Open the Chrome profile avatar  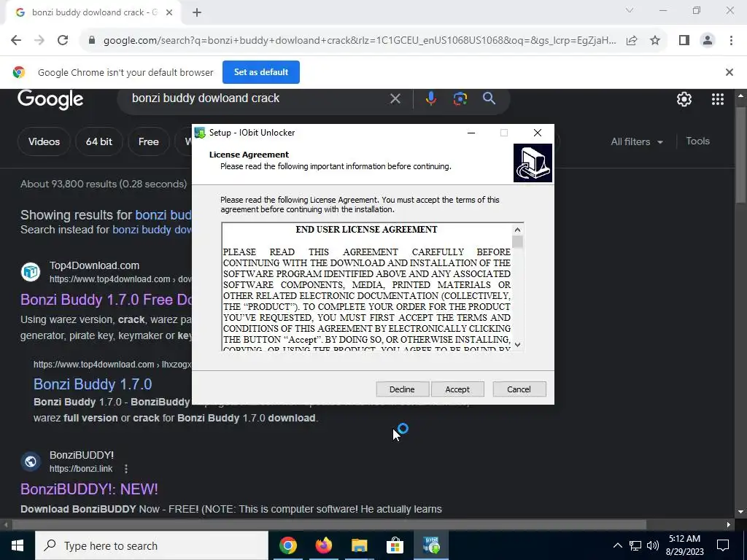click(x=708, y=41)
